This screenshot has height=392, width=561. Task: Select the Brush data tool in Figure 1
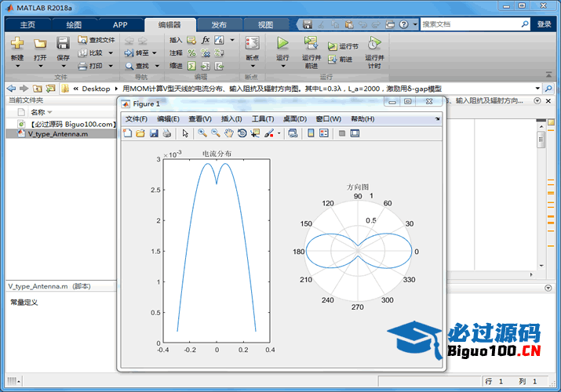[x=269, y=133]
